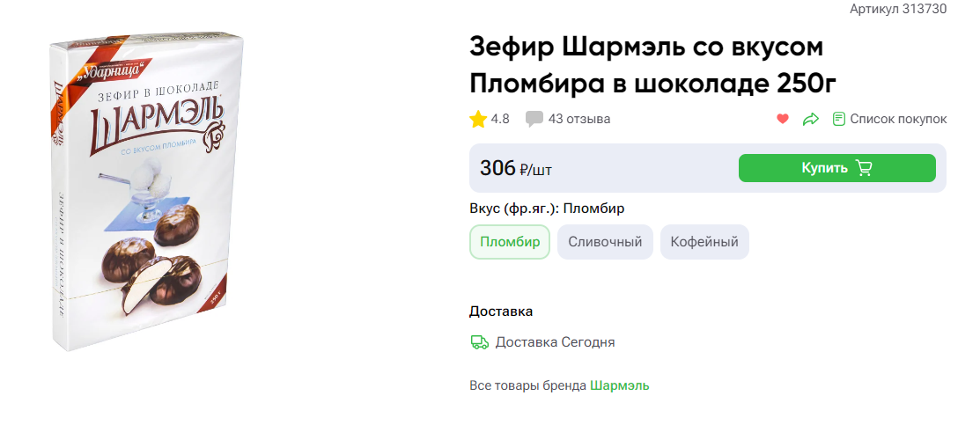Switch to the Кофейный flavor

click(704, 242)
